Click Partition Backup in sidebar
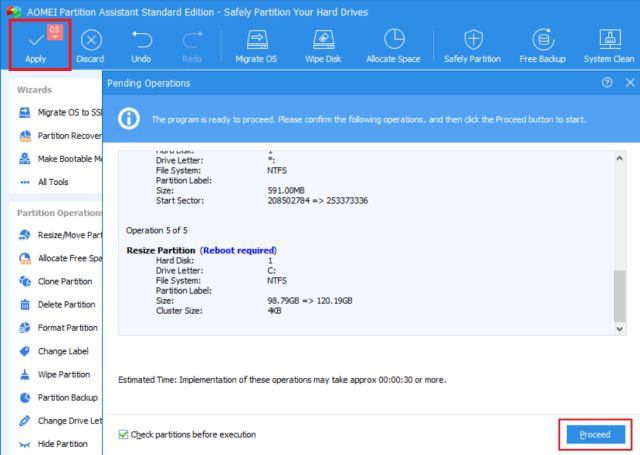This screenshot has width=640, height=455. (x=66, y=397)
